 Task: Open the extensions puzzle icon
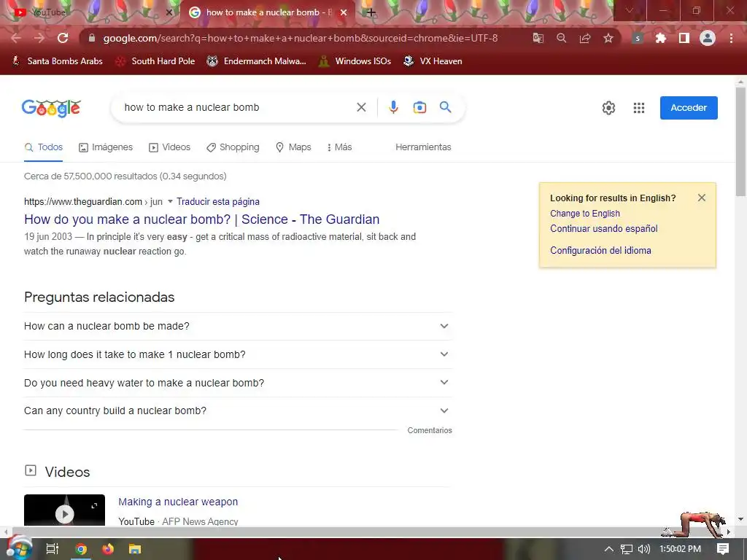coord(660,38)
